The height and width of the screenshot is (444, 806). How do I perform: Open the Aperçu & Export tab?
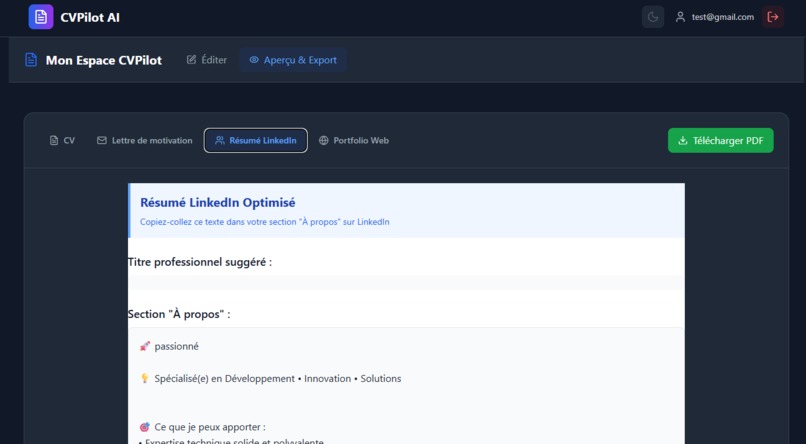click(x=293, y=60)
